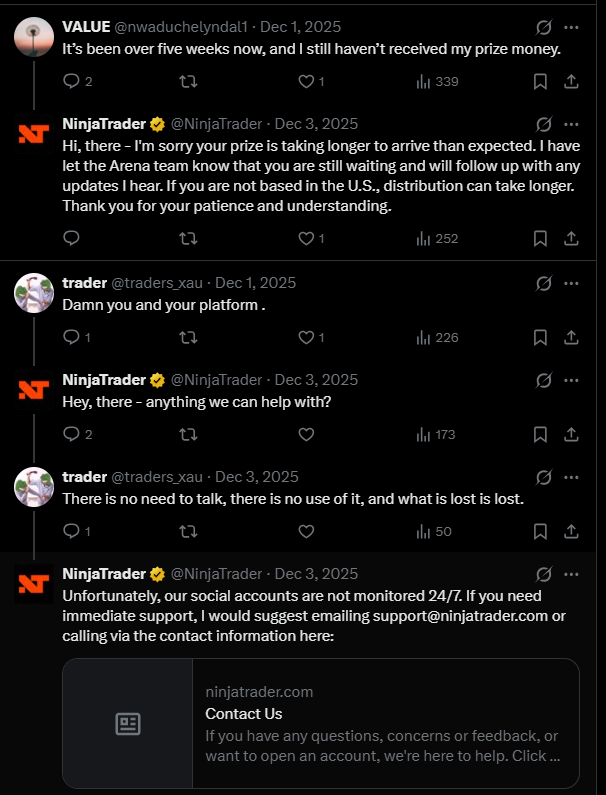This screenshot has height=795, width=606.
Task: Open the ninjatrader.com Contact Us card
Action: (x=320, y=724)
